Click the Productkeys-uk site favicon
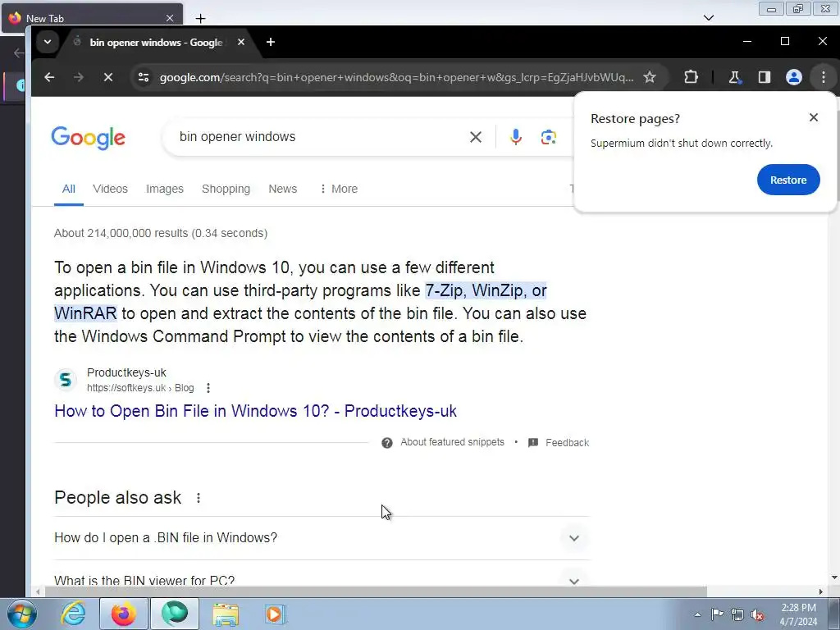This screenshot has height=630, width=840. click(x=66, y=380)
